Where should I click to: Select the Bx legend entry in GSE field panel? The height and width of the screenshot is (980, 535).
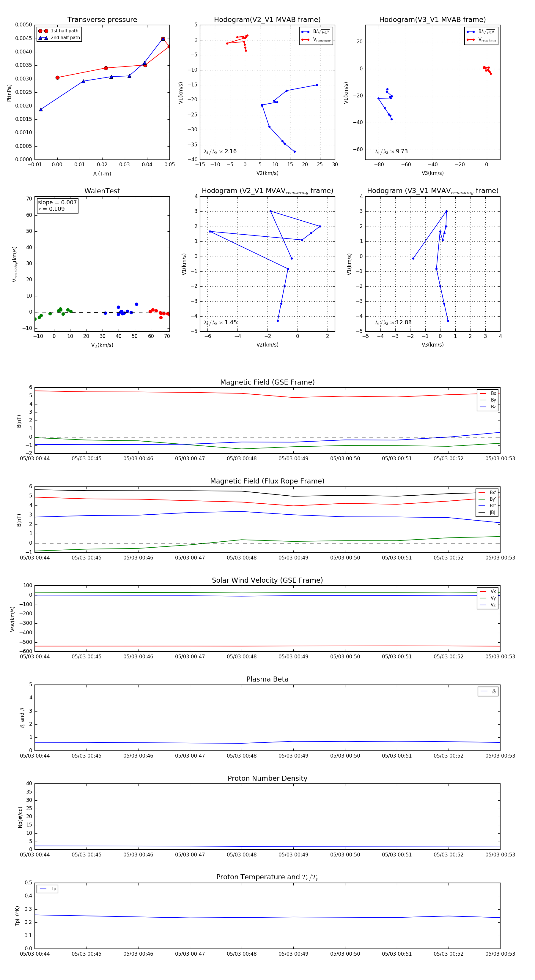pyautogui.click(x=488, y=393)
